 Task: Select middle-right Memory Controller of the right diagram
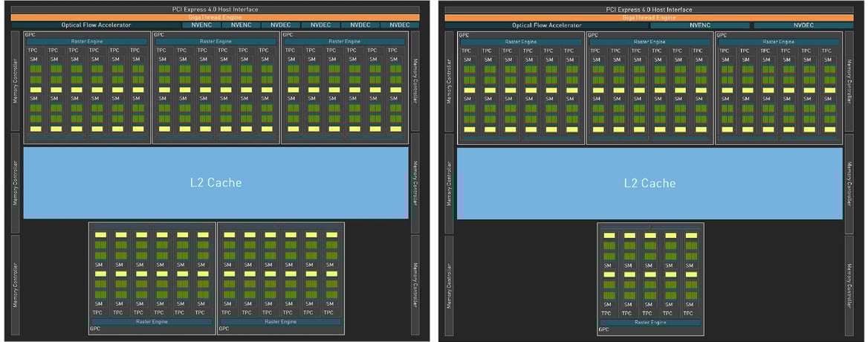(849, 183)
